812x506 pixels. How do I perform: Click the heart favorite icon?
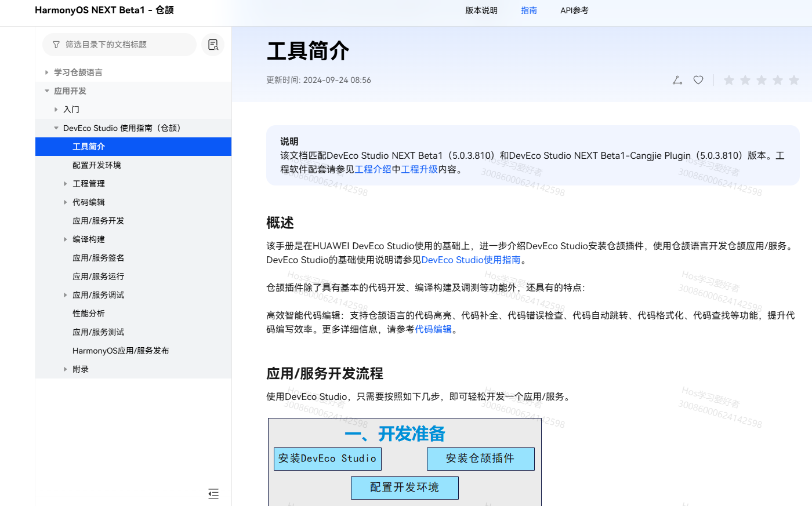[698, 80]
